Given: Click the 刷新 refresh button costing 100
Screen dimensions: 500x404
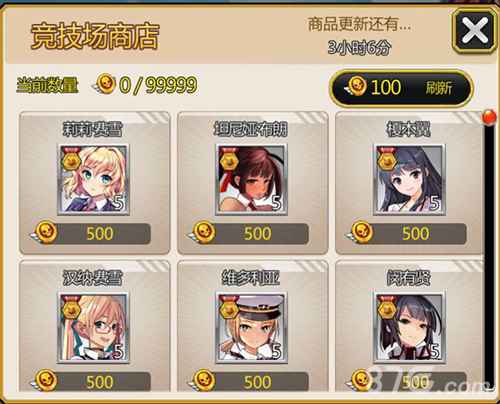Looking at the screenshot, I should click(x=401, y=88).
